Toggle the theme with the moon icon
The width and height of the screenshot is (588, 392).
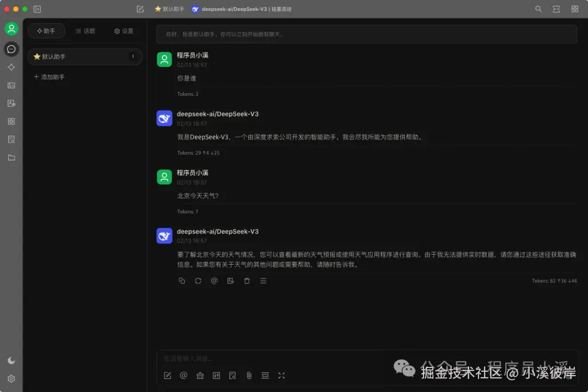click(11, 360)
